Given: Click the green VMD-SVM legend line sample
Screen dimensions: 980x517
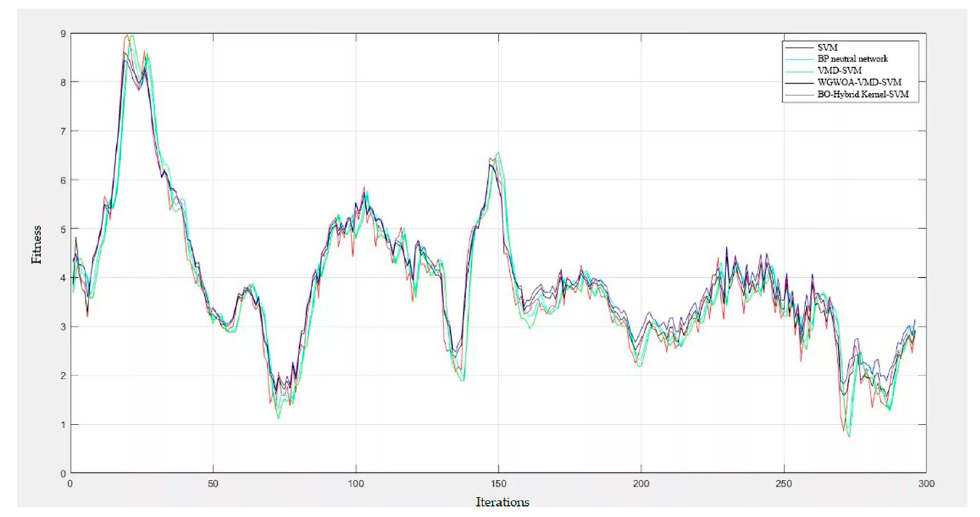Looking at the screenshot, I should (x=799, y=71).
